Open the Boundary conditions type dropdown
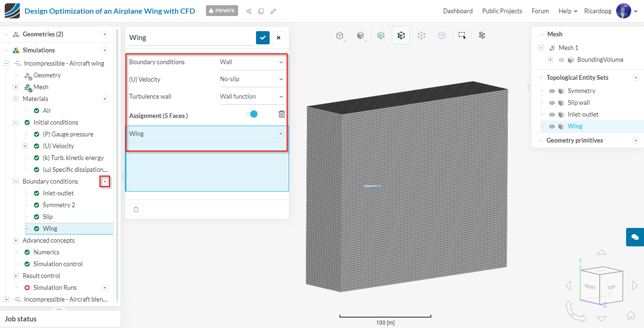Screen dimensions: 644x328 [x=252, y=62]
